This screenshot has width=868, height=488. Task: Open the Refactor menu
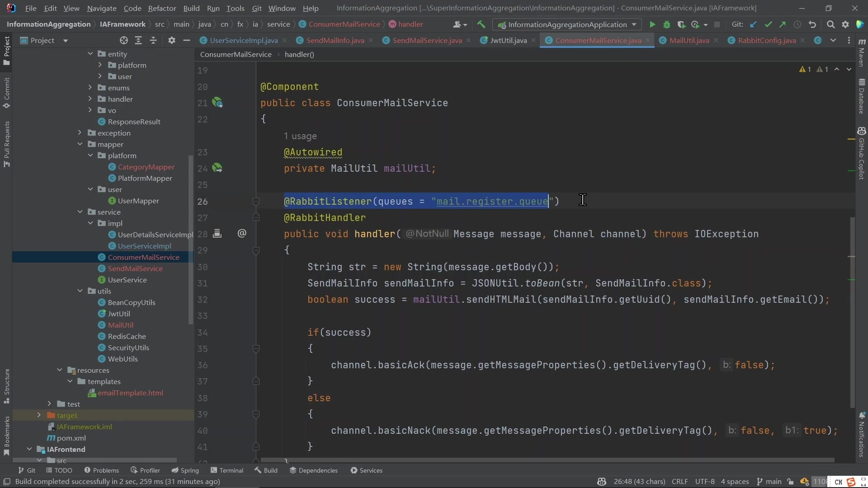(162, 8)
